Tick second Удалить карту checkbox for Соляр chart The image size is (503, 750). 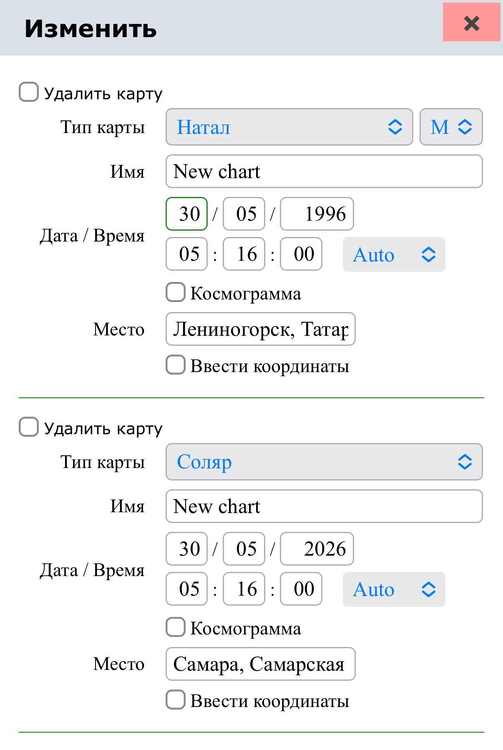[x=28, y=427]
